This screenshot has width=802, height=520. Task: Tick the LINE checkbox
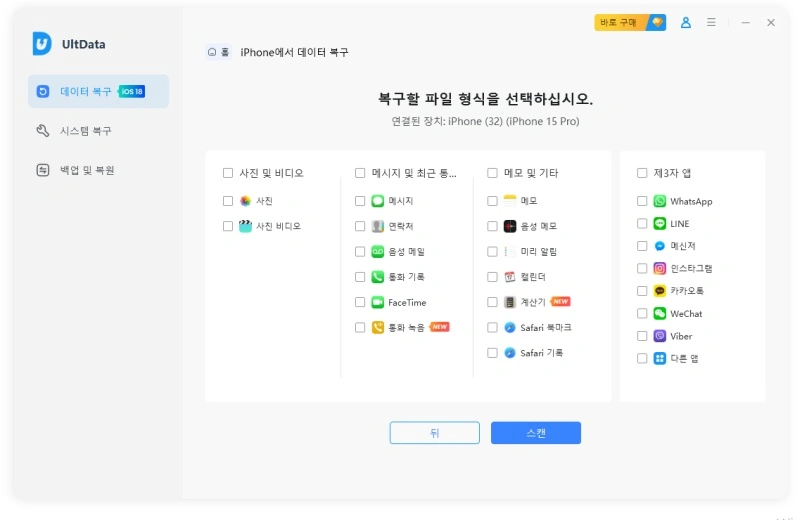[x=642, y=224]
